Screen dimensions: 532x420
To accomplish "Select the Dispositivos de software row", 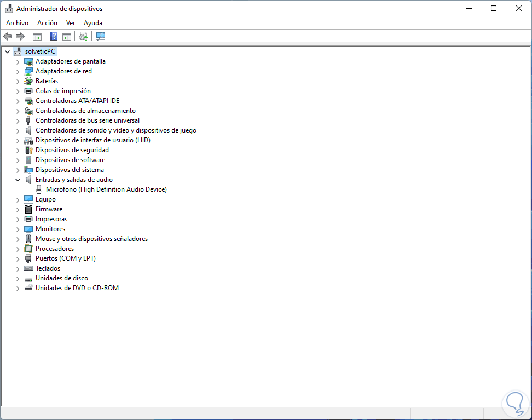I will [x=70, y=160].
